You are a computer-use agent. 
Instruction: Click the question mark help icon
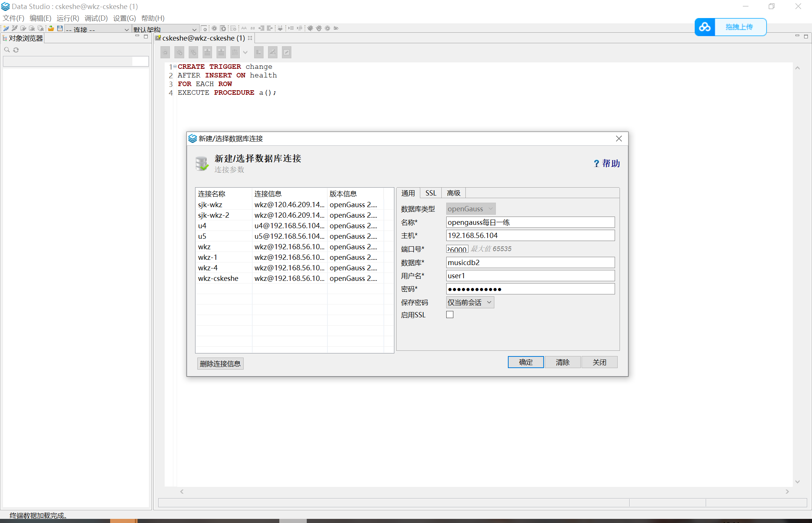click(x=596, y=164)
